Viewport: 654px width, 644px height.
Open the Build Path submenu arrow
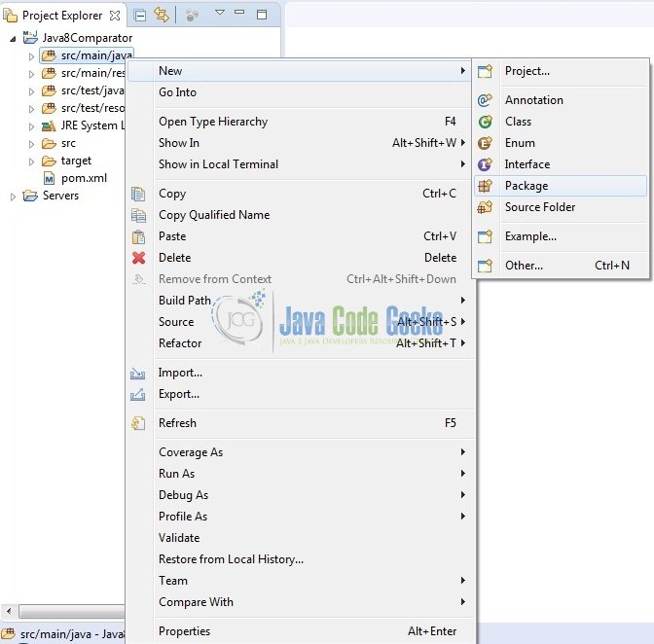click(463, 301)
